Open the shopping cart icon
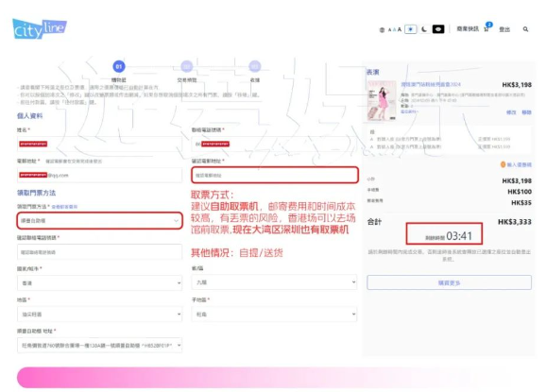The image size is (547, 392). 487,29
